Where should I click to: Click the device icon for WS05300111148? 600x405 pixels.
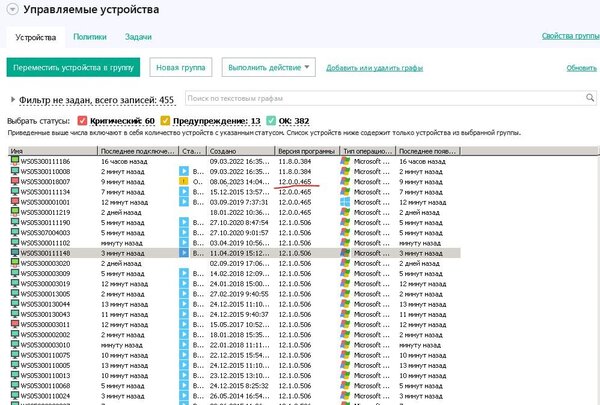(x=14, y=254)
